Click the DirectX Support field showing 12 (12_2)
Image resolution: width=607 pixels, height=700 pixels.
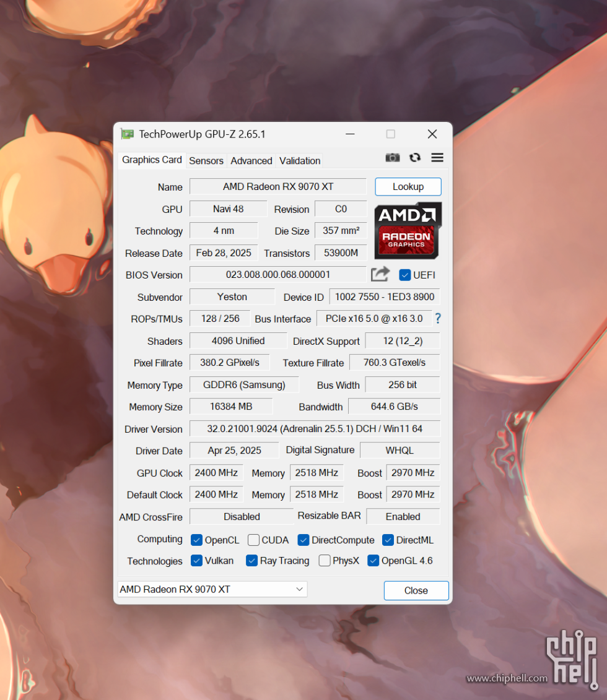click(x=403, y=341)
